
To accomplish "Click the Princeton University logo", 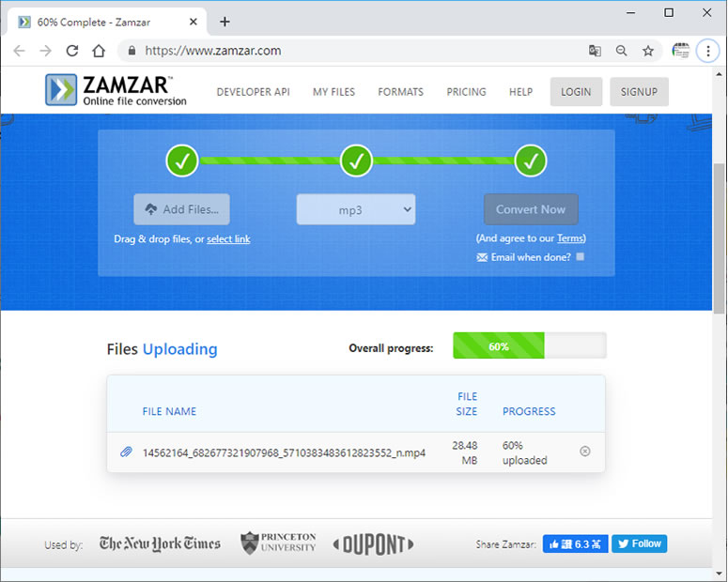I will [278, 543].
